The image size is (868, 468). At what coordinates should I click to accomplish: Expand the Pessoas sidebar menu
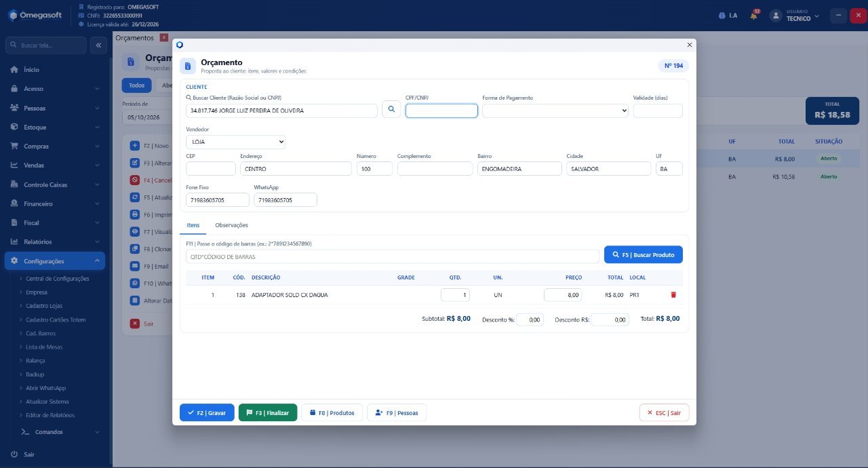pyautogui.click(x=56, y=108)
